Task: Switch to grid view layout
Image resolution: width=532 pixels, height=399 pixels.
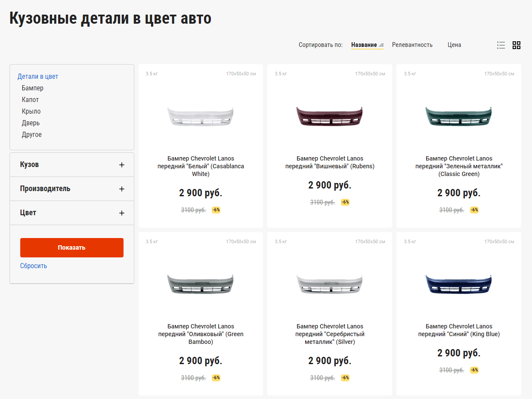Action: (x=517, y=45)
